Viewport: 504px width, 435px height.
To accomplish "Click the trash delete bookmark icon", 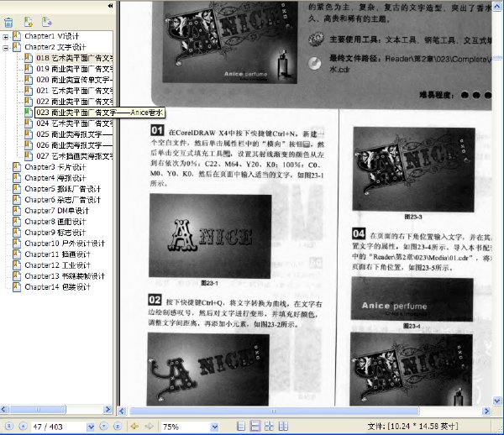I will click(x=8, y=22).
